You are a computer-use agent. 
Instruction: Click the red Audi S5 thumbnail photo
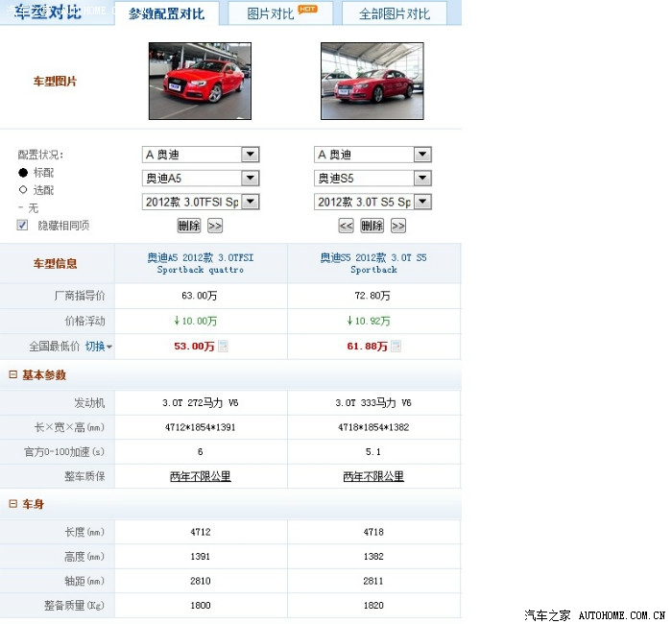click(372, 81)
